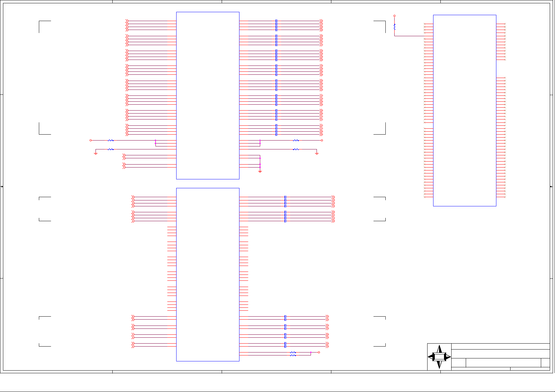This screenshot has width=555, height=392.
Task: Select the resistor from left power terminal to top component
Action: [111, 141]
